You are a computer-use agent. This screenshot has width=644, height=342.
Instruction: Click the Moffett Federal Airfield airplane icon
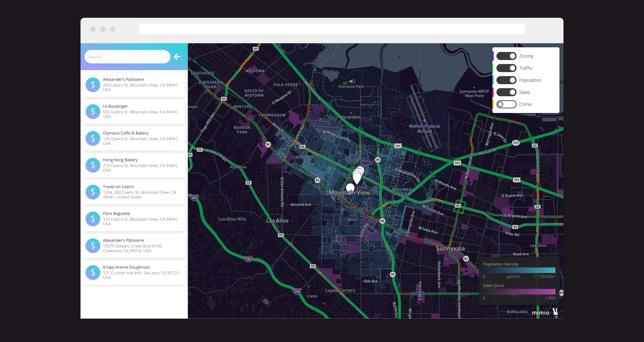[424, 120]
